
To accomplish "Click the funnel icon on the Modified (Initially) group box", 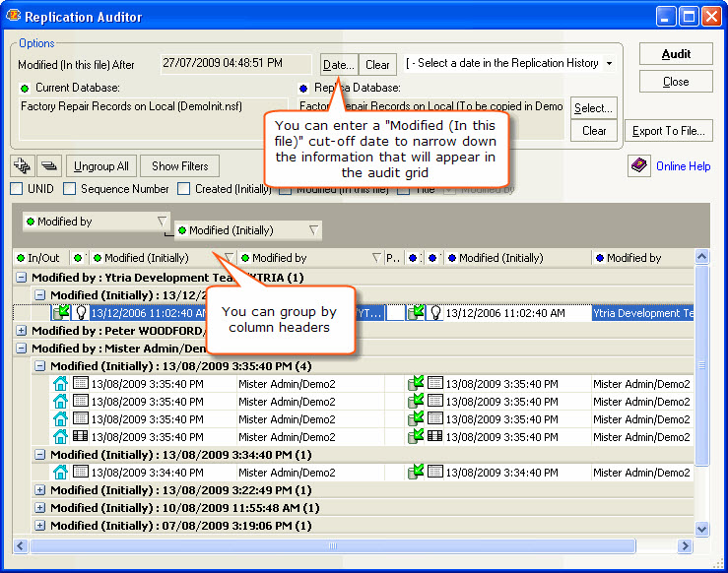I will pyautogui.click(x=313, y=230).
